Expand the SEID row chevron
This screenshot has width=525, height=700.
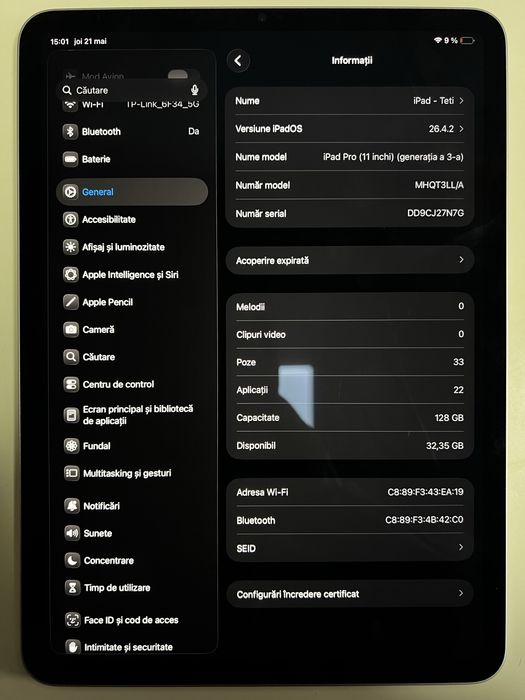click(x=461, y=547)
